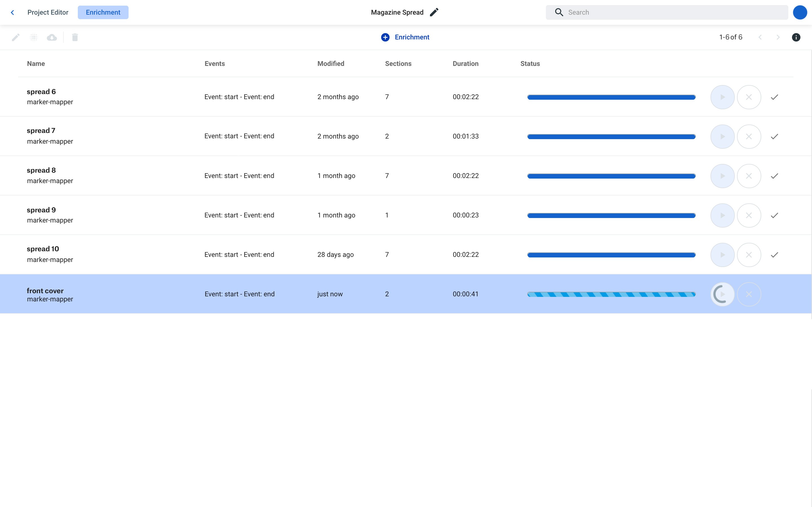The width and height of the screenshot is (812, 507).
Task: Click the cloud download toolbar icon
Action: (x=52, y=37)
